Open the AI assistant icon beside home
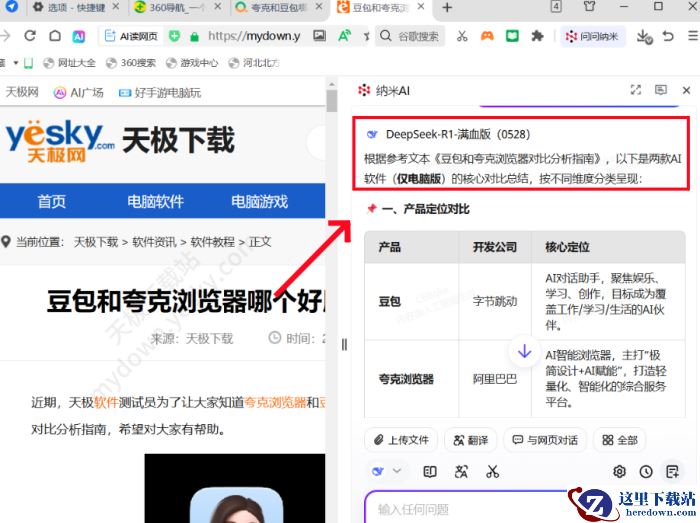The width and height of the screenshot is (700, 523). pos(79,36)
